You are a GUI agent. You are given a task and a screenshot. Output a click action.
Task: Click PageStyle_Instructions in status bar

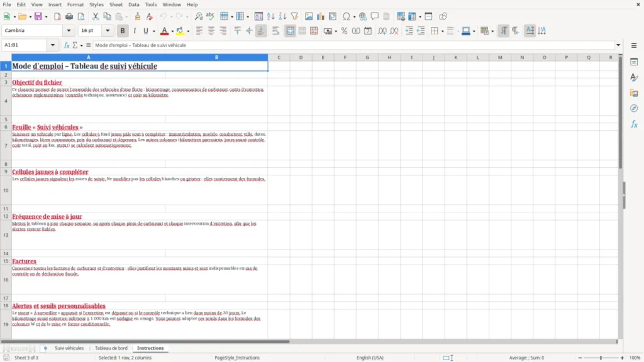click(237, 358)
